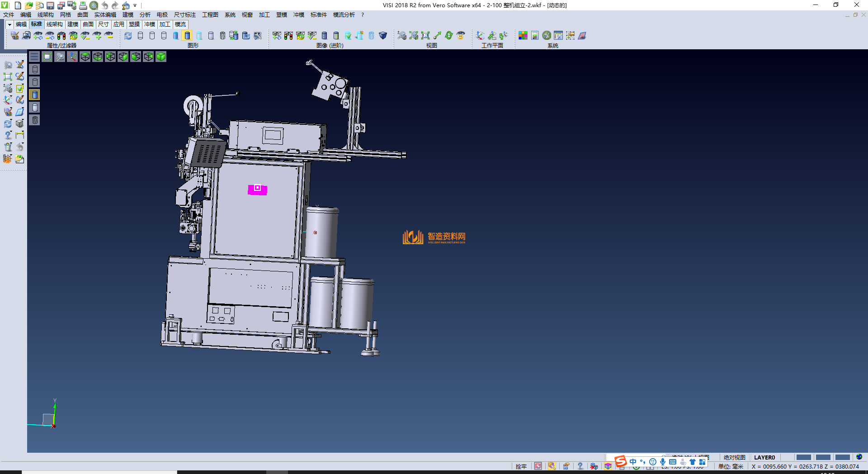Expand the viewport hamburger menu button
Screen dimensions: 868x474
pyautogui.click(x=34, y=57)
